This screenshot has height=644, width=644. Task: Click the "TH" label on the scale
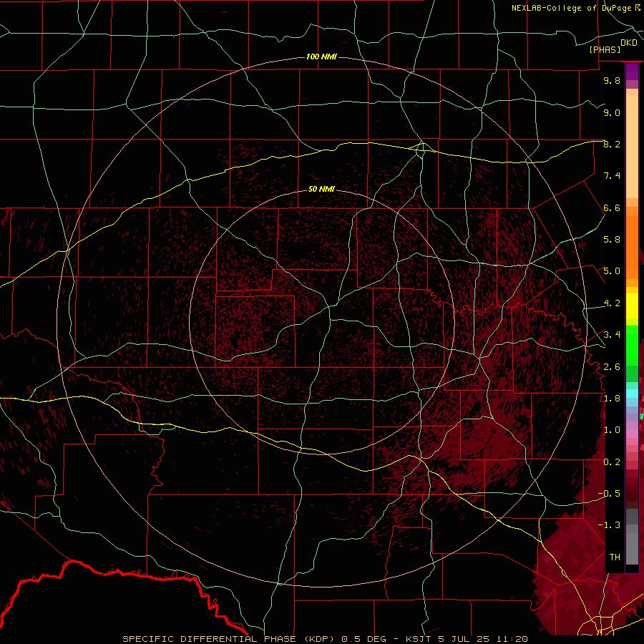click(x=615, y=557)
